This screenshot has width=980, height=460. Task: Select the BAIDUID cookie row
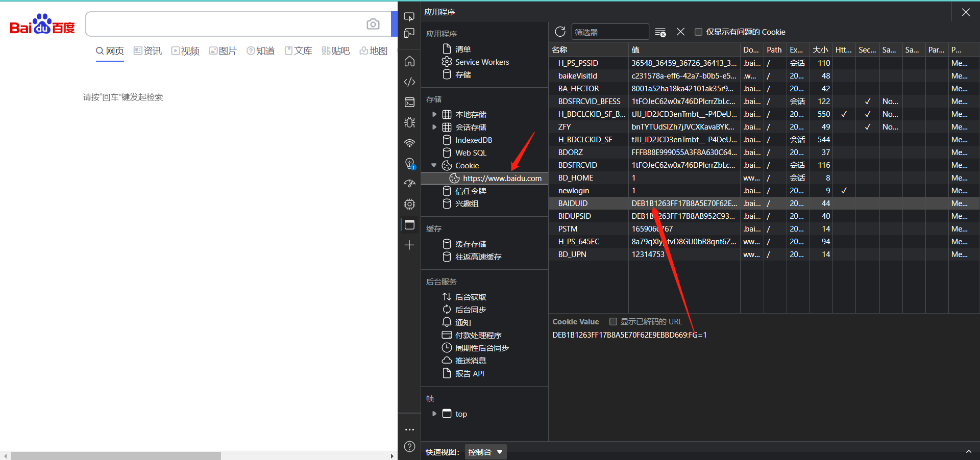pos(764,203)
